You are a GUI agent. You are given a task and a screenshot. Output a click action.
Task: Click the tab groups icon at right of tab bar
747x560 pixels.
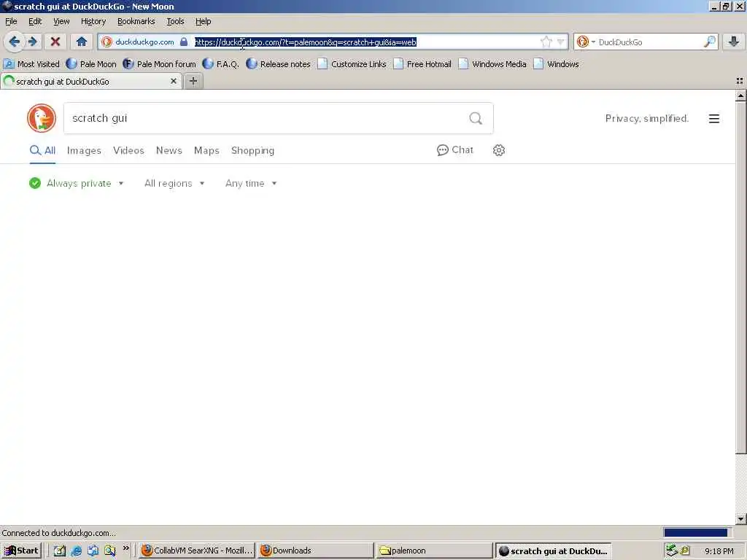[x=740, y=82]
